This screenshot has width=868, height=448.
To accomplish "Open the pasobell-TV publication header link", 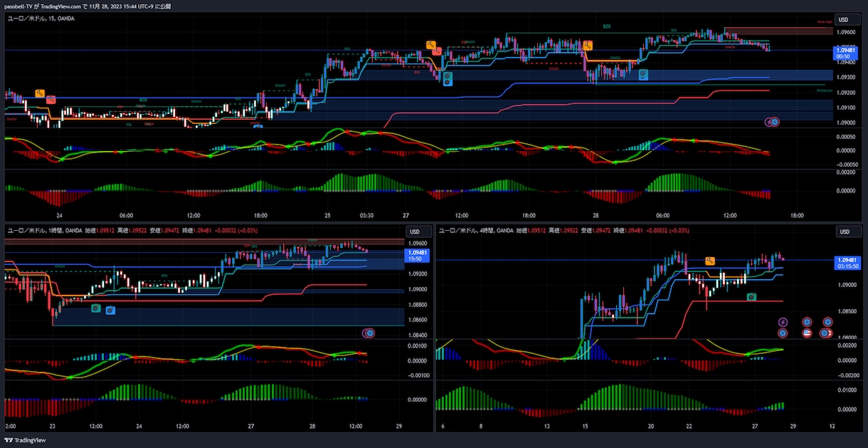I will (88, 6).
